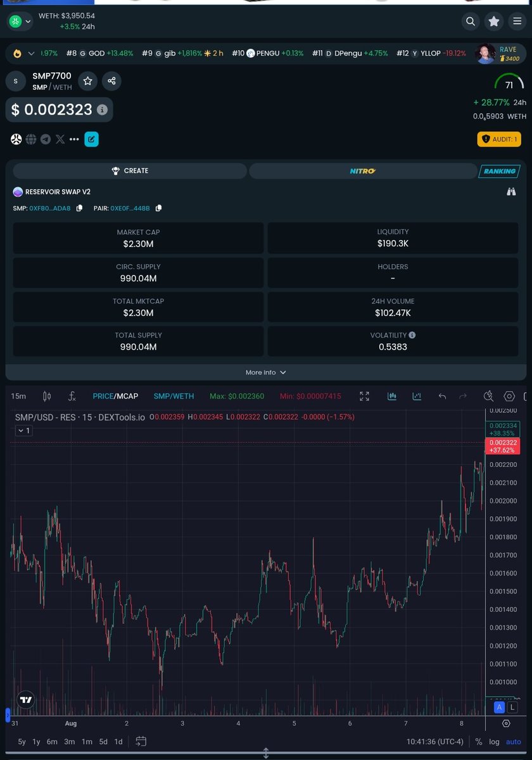Add SMP7700 to favorites with star
The height and width of the screenshot is (760, 532).
[88, 81]
